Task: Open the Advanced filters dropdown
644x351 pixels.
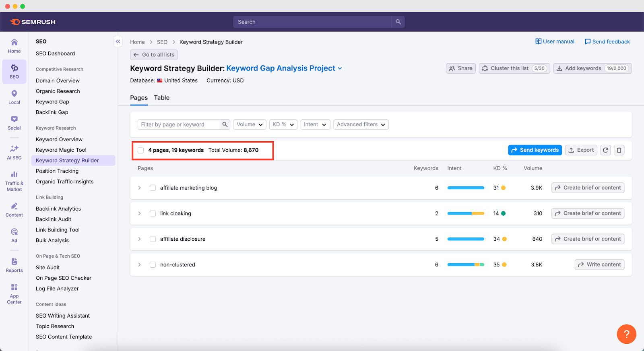Action: 361,124
